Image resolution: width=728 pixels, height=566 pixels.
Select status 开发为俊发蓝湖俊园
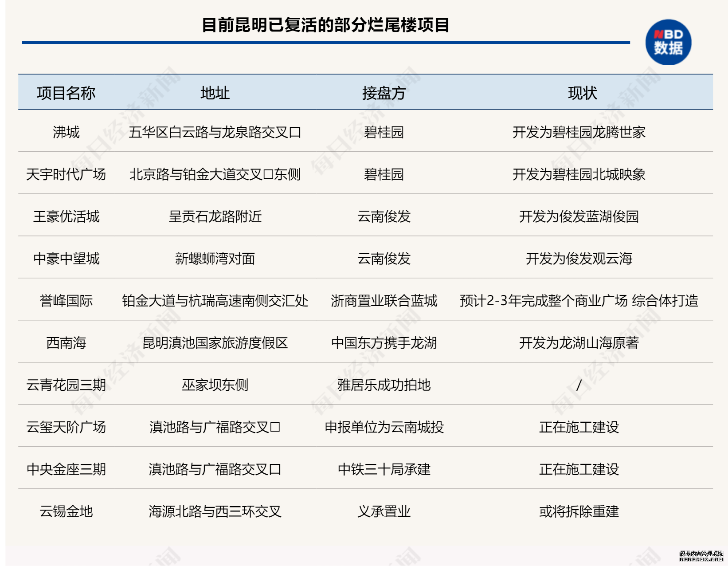579,216
